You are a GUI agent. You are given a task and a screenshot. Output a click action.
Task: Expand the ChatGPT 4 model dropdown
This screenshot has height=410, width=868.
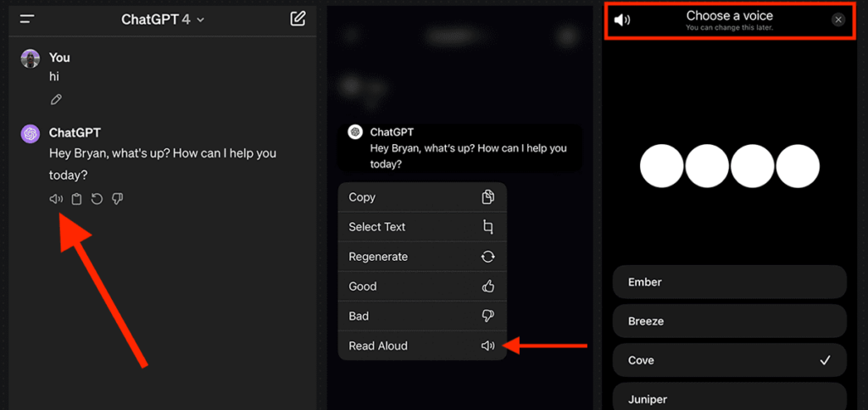click(x=163, y=19)
